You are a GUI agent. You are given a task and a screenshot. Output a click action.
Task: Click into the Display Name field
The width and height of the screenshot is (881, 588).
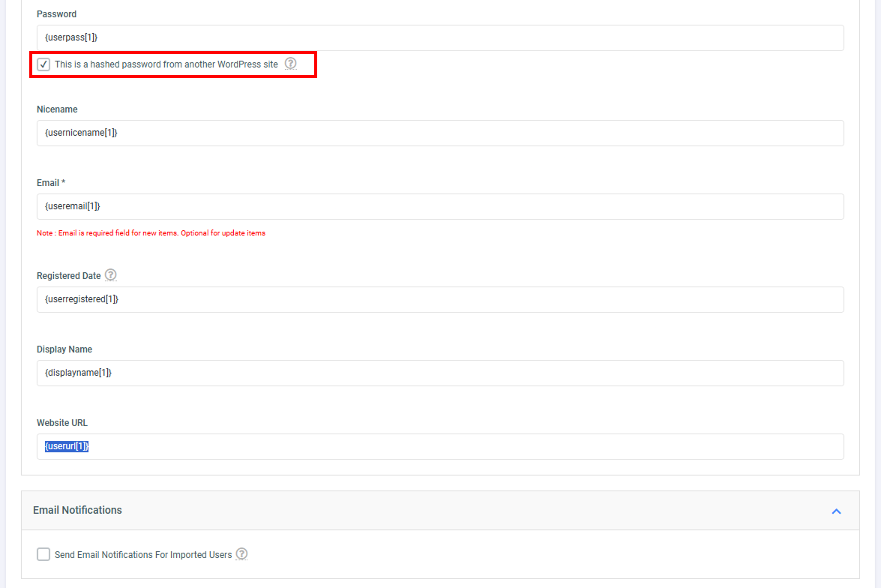pos(440,373)
